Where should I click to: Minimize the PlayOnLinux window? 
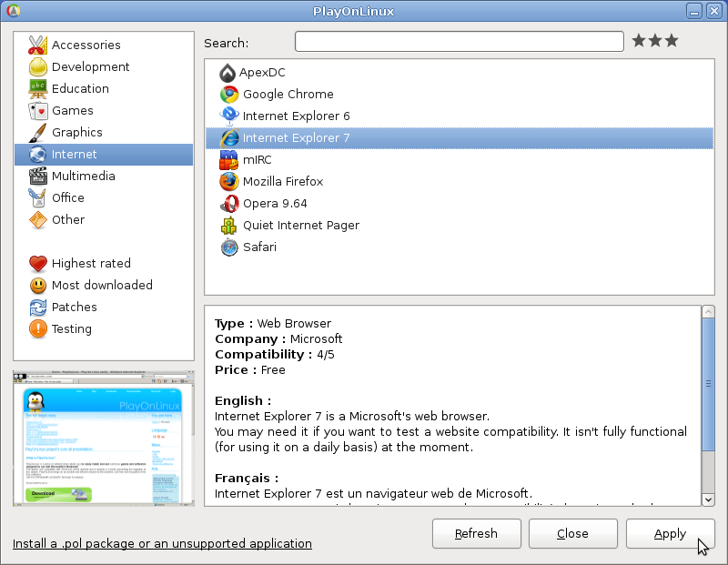pyautogui.click(x=694, y=11)
